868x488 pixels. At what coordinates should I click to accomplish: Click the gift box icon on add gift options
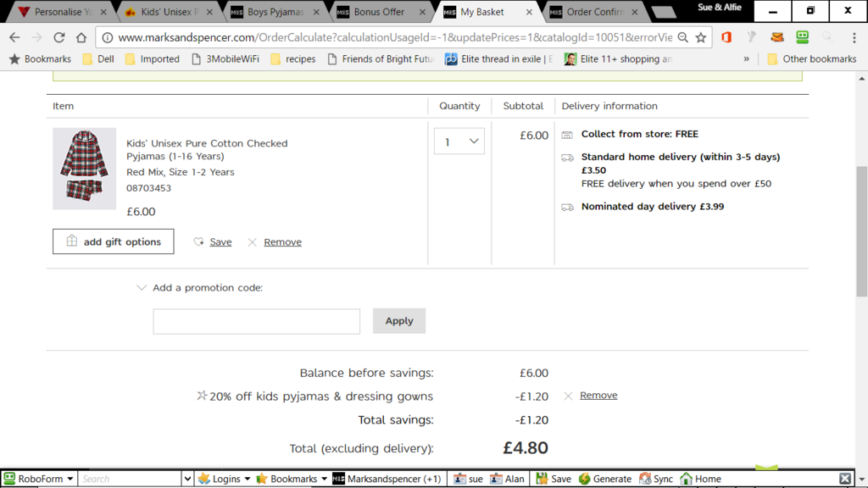[72, 241]
